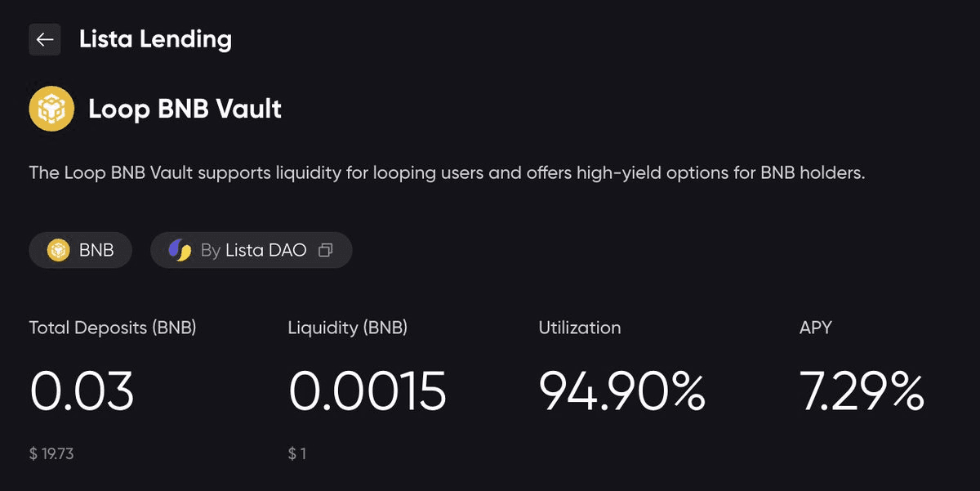Click the 'Liquidity (BNB)' column label
980x491 pixels.
[346, 327]
